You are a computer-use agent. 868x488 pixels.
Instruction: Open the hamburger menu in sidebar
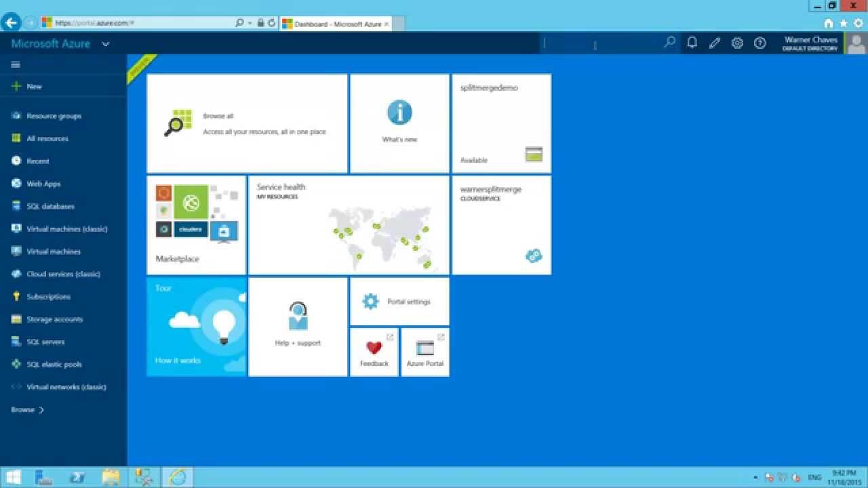16,64
